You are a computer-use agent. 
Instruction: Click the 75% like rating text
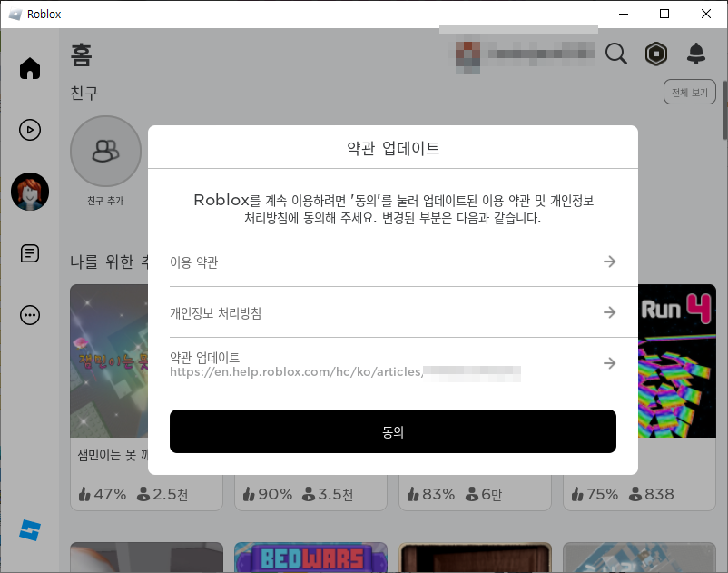pos(602,494)
